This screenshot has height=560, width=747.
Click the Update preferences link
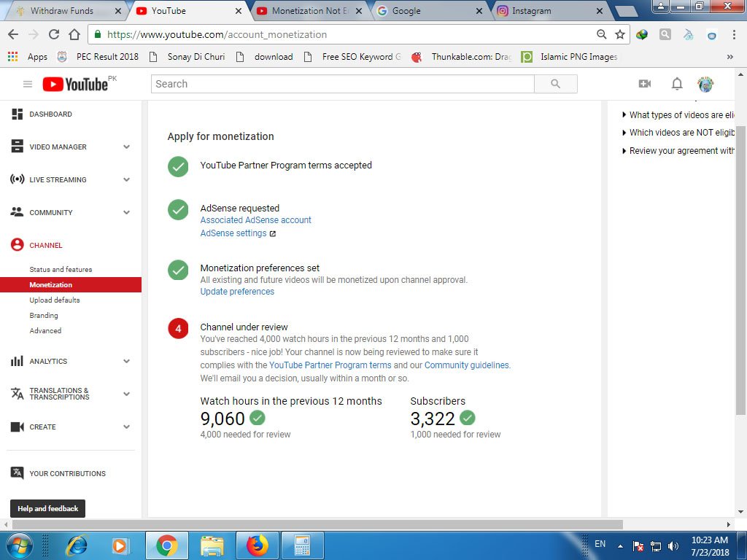pyautogui.click(x=237, y=292)
